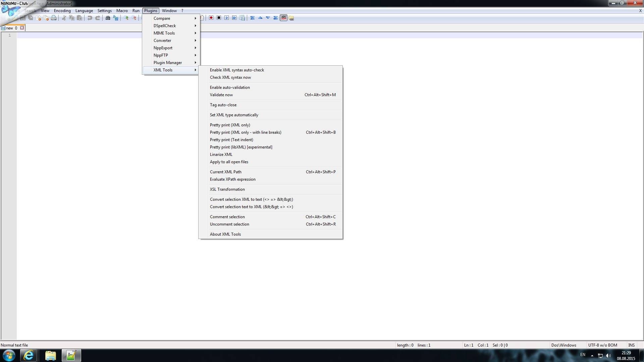This screenshot has width=644, height=362.
Task: Choose Validate now
Action: pos(270,95)
